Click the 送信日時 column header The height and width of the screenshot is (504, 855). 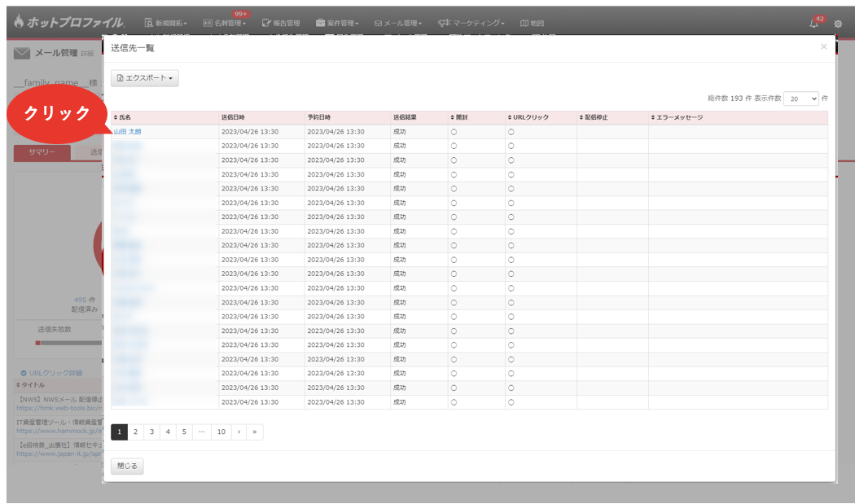tap(233, 117)
